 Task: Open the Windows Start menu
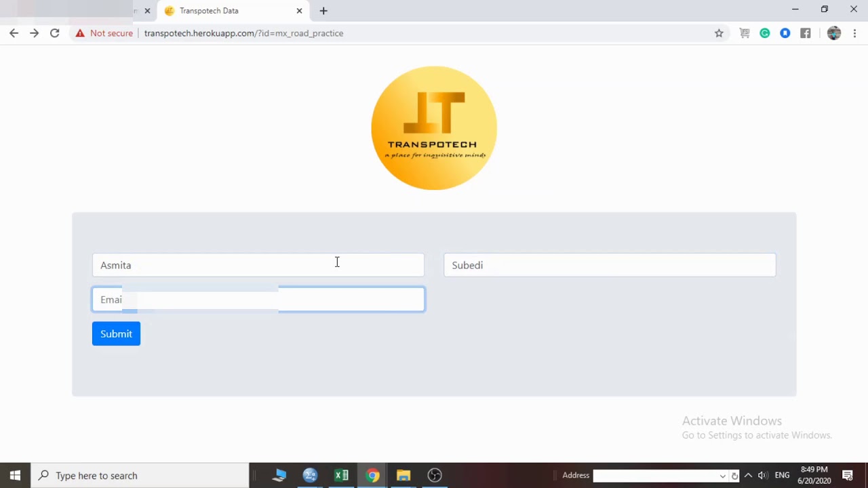click(15, 475)
